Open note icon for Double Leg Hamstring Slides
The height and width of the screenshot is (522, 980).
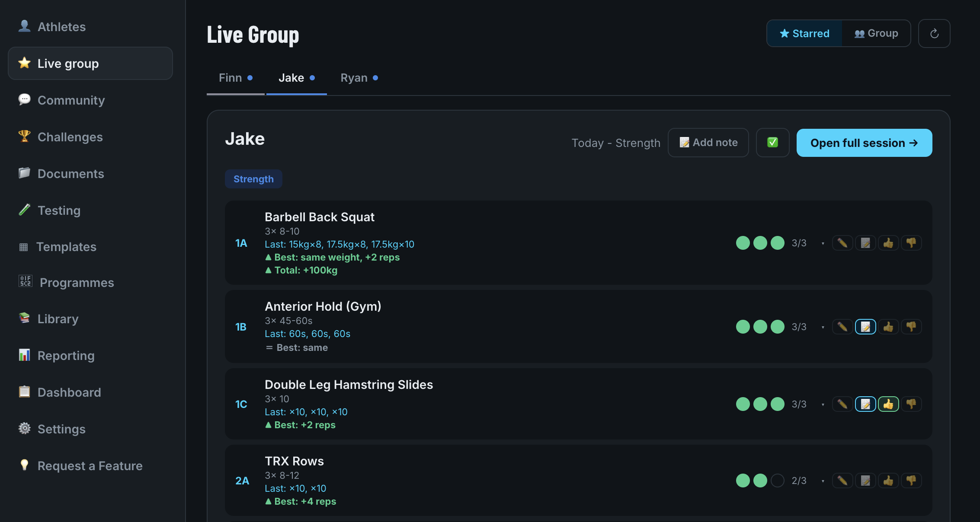(x=865, y=404)
